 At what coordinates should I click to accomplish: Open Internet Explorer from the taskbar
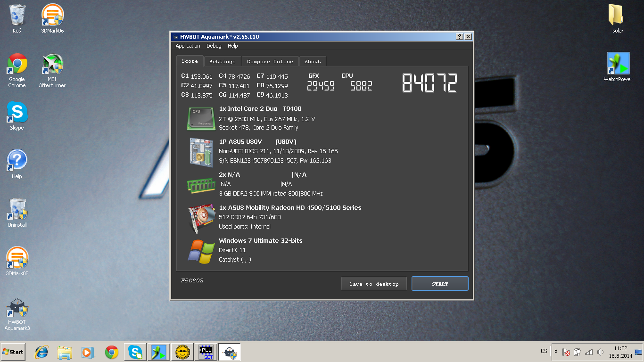[42, 352]
